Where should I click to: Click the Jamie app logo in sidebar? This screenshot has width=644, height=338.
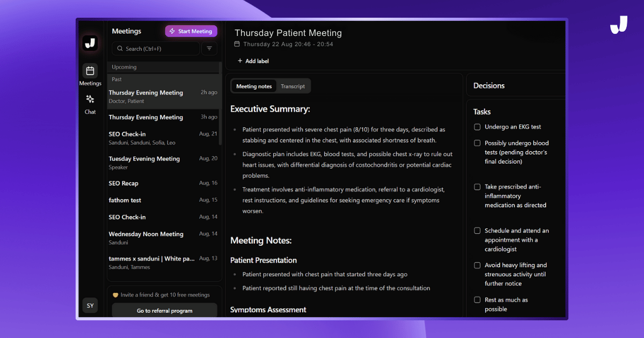(90, 43)
